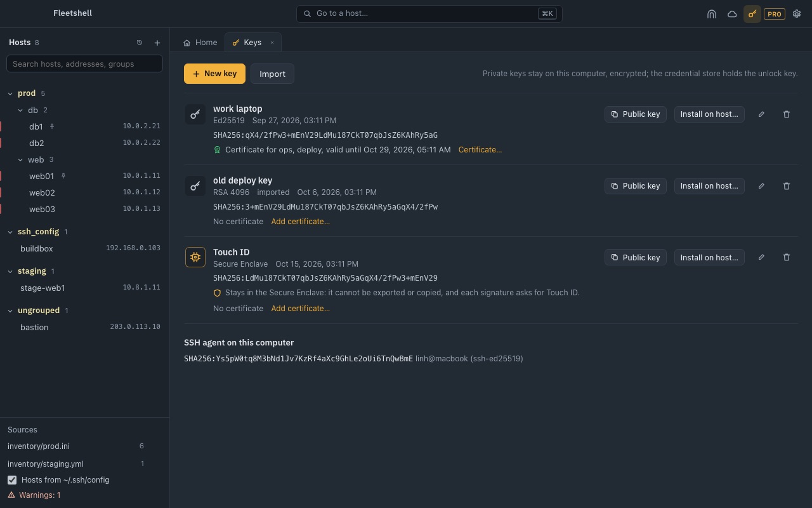Select the stage-web1 host
This screenshot has height=508, width=812.
click(85, 288)
